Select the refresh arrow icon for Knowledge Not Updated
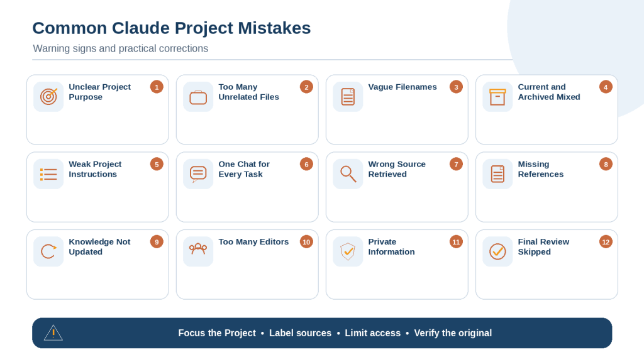 point(48,251)
